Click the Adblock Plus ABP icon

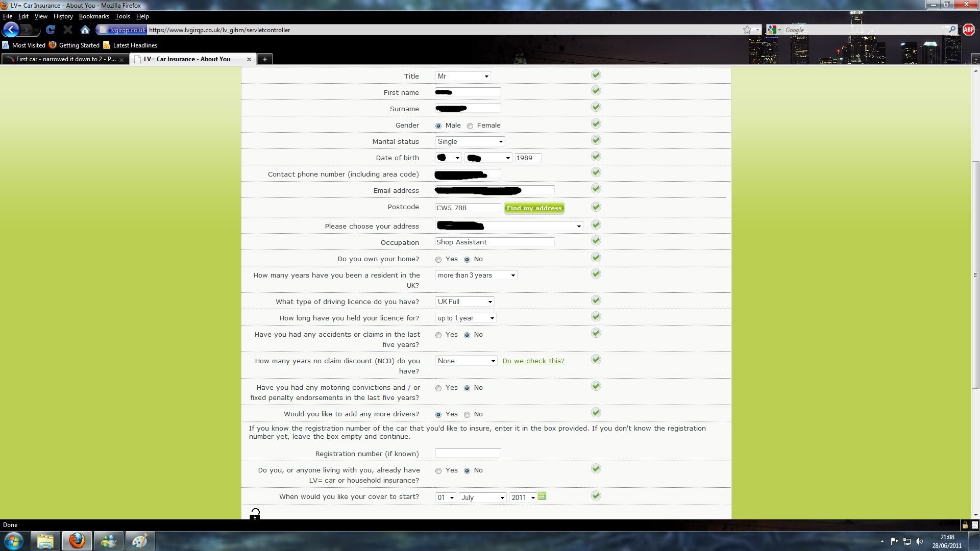click(968, 30)
